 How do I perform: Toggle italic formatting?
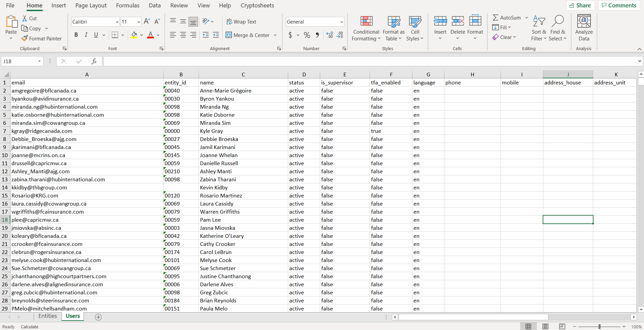[86, 35]
